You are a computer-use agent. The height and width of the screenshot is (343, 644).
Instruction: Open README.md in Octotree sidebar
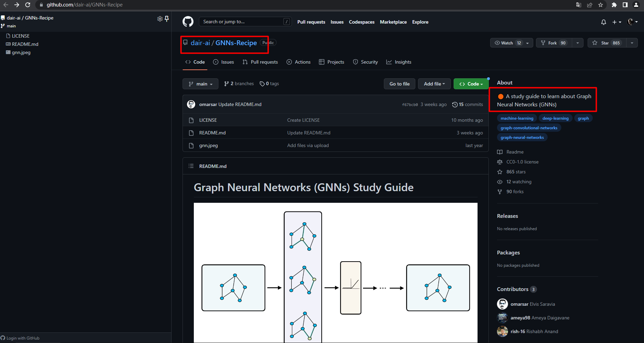[x=25, y=44]
